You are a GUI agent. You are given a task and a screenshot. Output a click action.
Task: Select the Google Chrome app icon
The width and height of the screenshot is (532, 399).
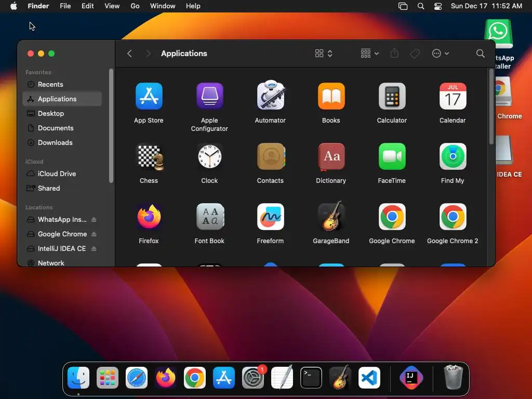coord(392,217)
